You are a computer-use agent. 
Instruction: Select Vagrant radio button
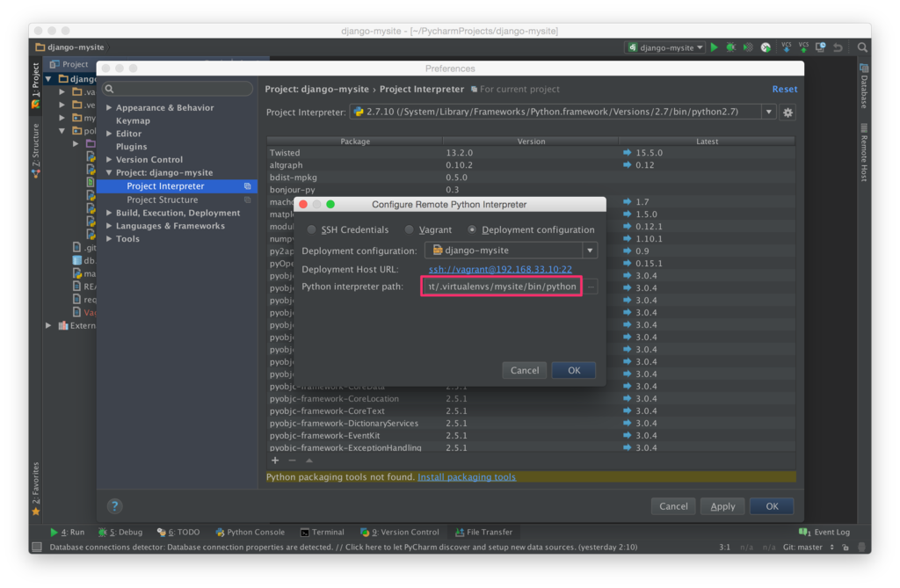click(x=410, y=229)
